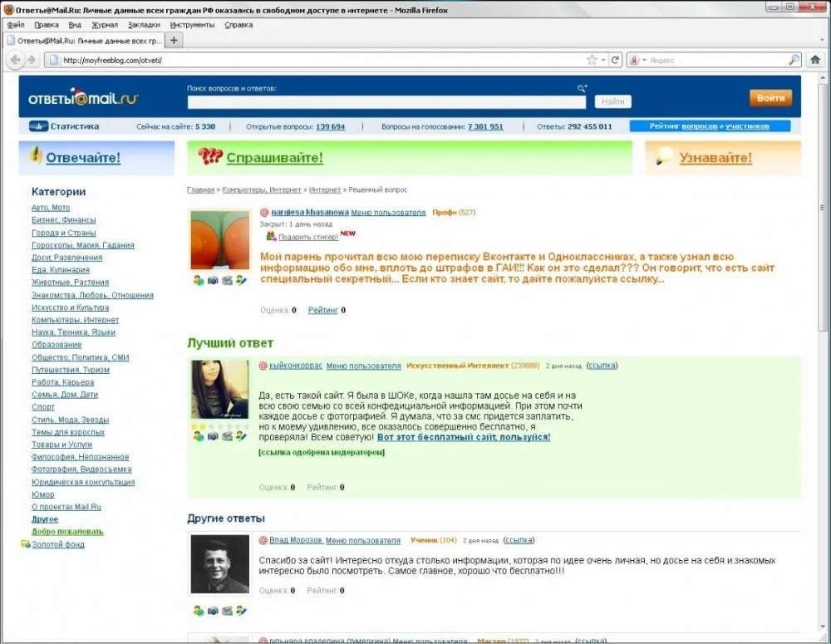
Task: Click the search magnifier in Yandex box
Action: 794,60
